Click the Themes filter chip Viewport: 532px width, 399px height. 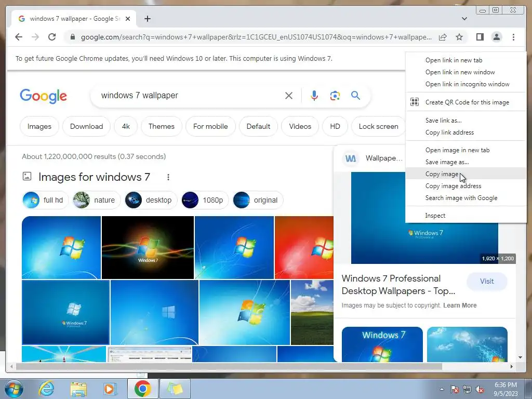pyautogui.click(x=162, y=126)
